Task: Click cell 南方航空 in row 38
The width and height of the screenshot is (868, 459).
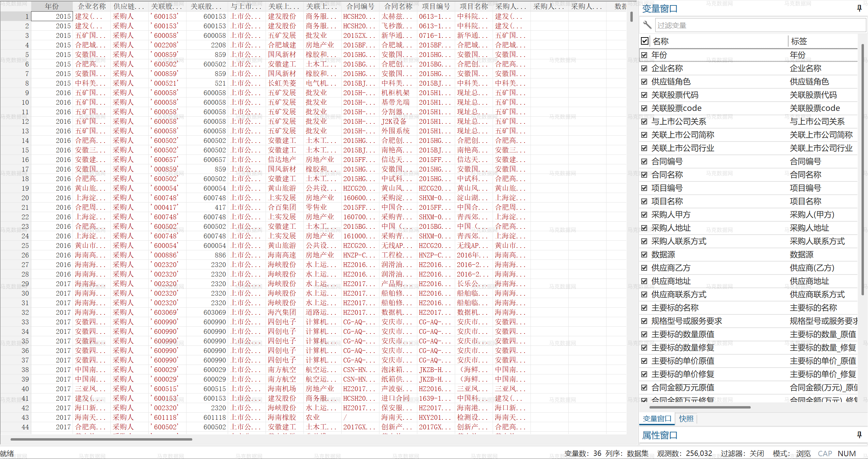Action: pyautogui.click(x=284, y=370)
